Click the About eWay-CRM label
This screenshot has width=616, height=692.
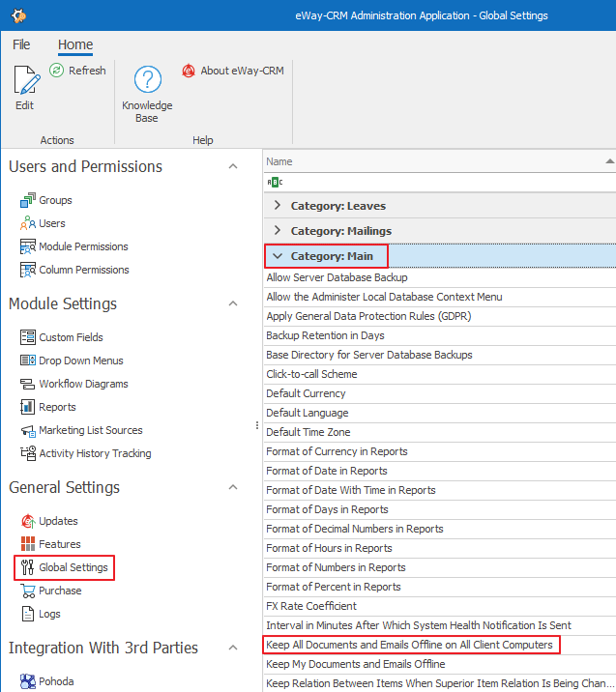point(242,71)
